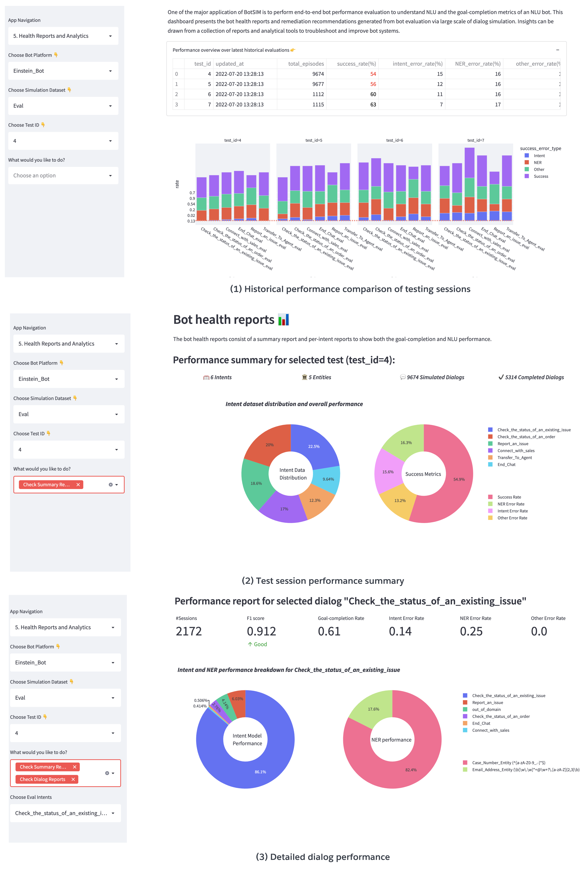Open 'Choose an option' action dropdown

63,175
